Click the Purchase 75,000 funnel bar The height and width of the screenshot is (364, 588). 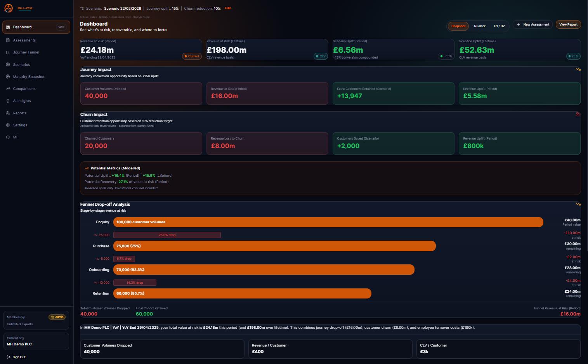pyautogui.click(x=274, y=246)
